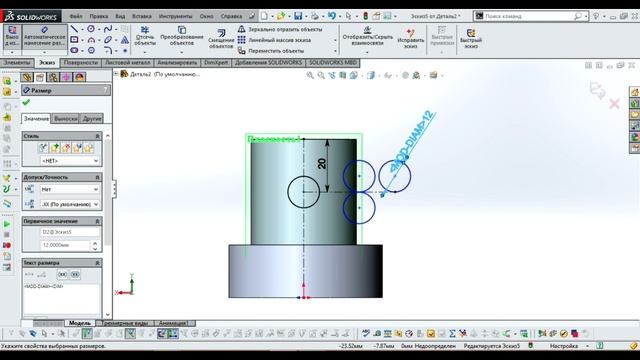Confirm dimension with green checkmark
The height and width of the screenshot is (360, 640).
(x=26, y=102)
